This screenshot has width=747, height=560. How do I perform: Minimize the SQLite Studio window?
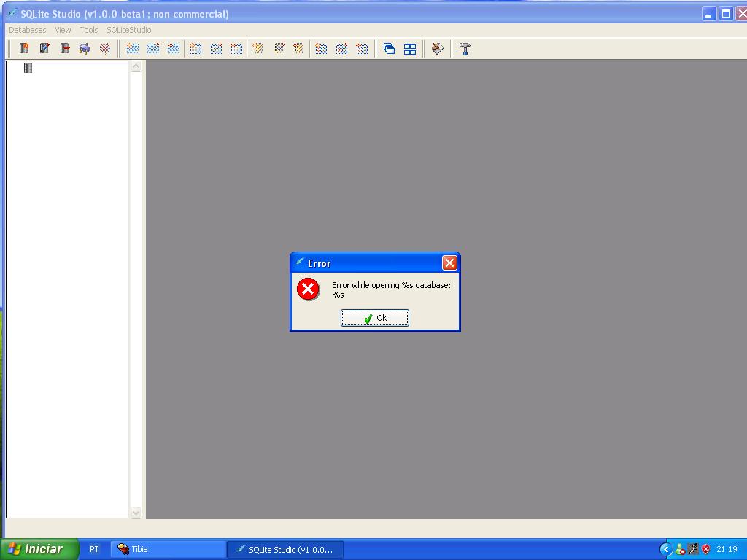tap(708, 14)
